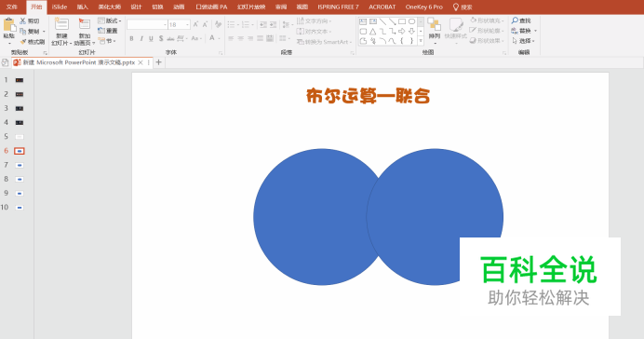The height and width of the screenshot is (339, 644).
Task: Click the Reset slide icon
Action: pos(101,31)
